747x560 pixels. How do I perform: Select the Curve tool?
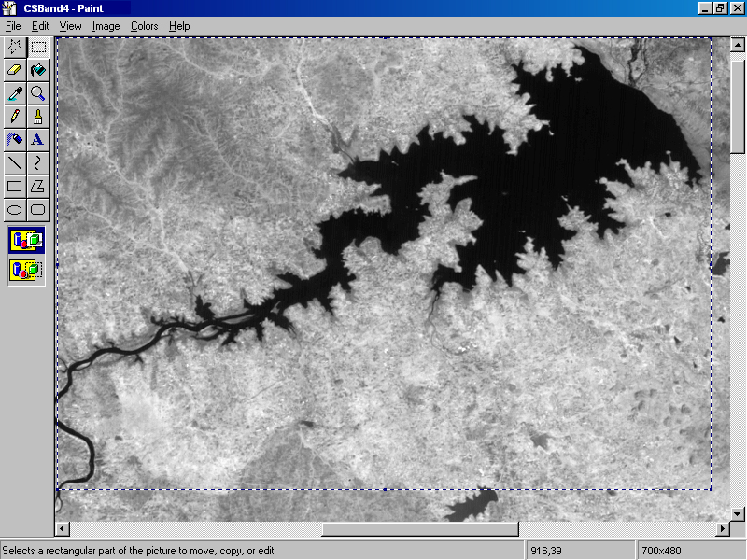(x=38, y=162)
